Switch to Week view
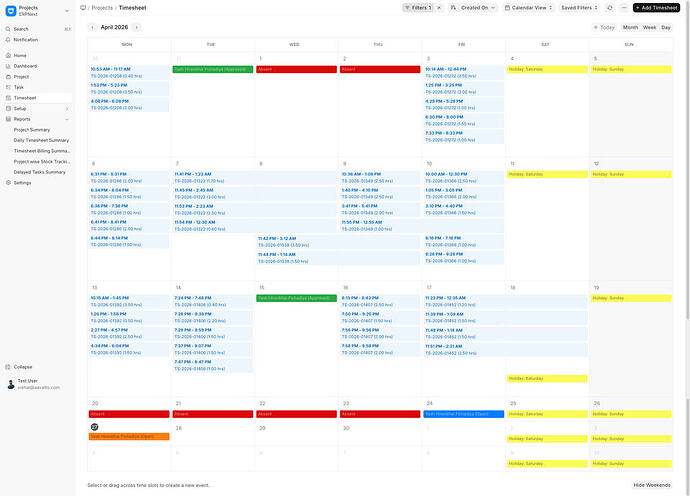Screen dimensions: 690x496 click(x=650, y=27)
